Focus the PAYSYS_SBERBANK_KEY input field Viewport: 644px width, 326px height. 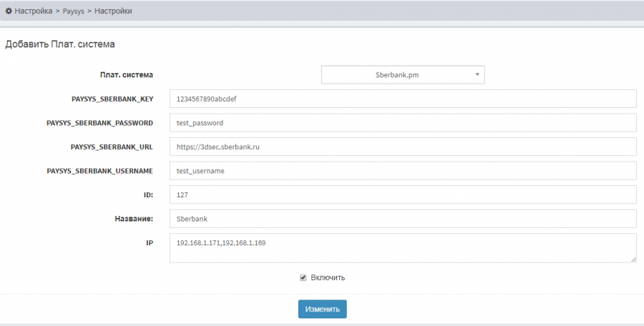(x=403, y=99)
